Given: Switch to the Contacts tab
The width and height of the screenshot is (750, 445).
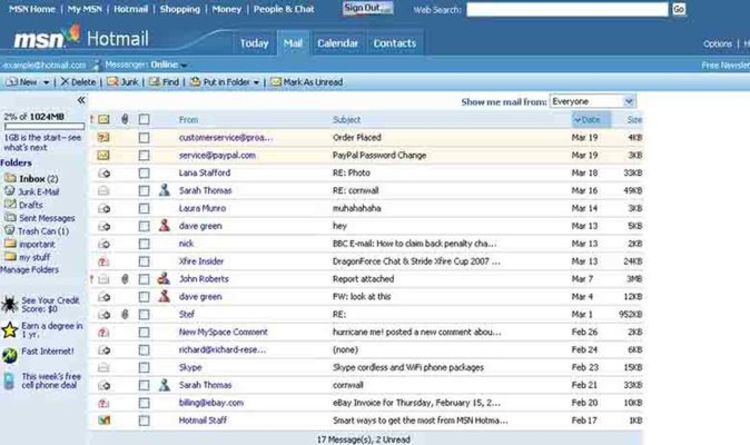Looking at the screenshot, I should point(394,43).
